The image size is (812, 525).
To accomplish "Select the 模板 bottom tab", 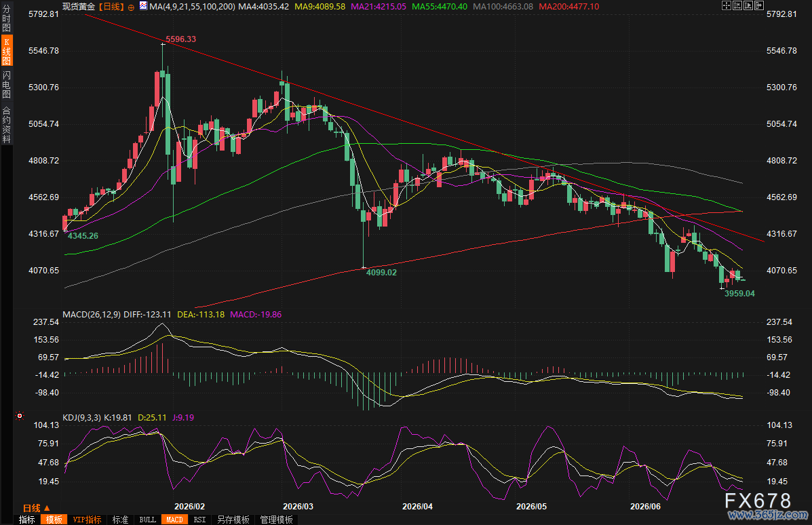I will (54, 520).
